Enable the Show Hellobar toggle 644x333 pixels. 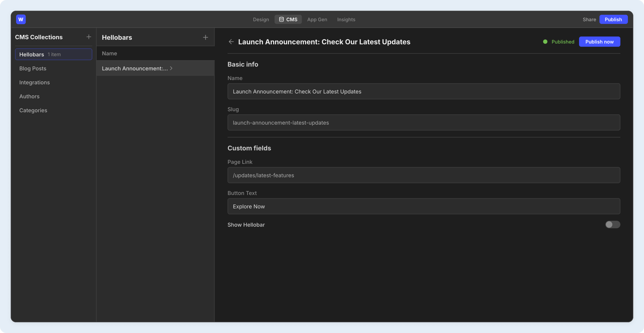coord(612,225)
